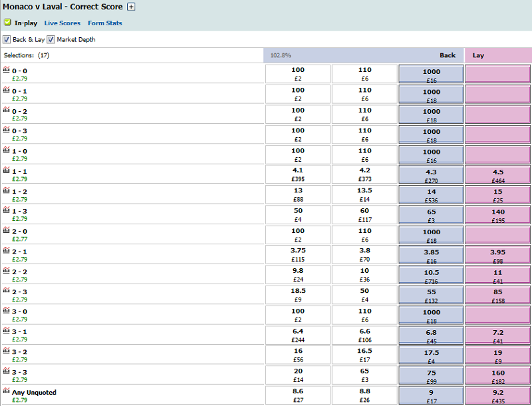Click the 2 - 0 selection name
Viewport: 532px width, 406px height.
20,232
